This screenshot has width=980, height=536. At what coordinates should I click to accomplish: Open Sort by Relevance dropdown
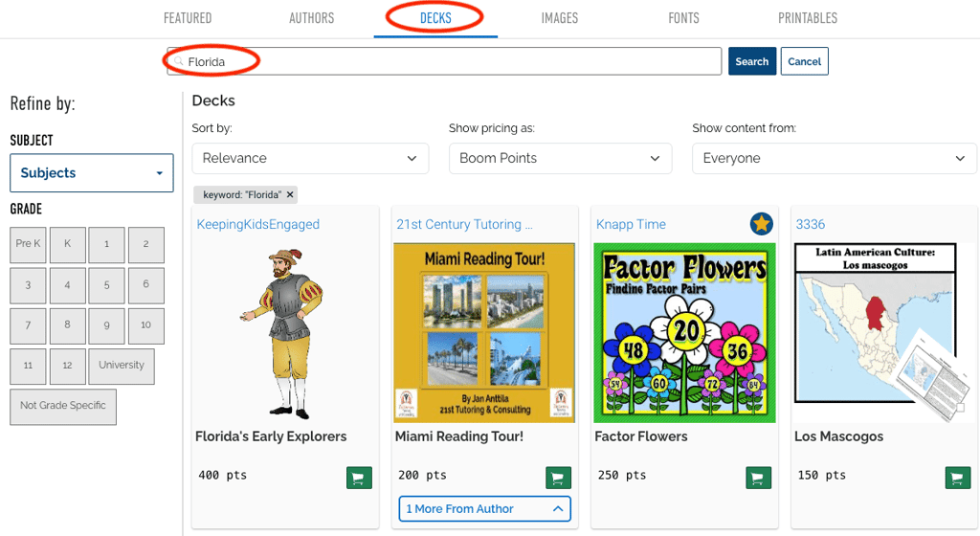(x=310, y=158)
